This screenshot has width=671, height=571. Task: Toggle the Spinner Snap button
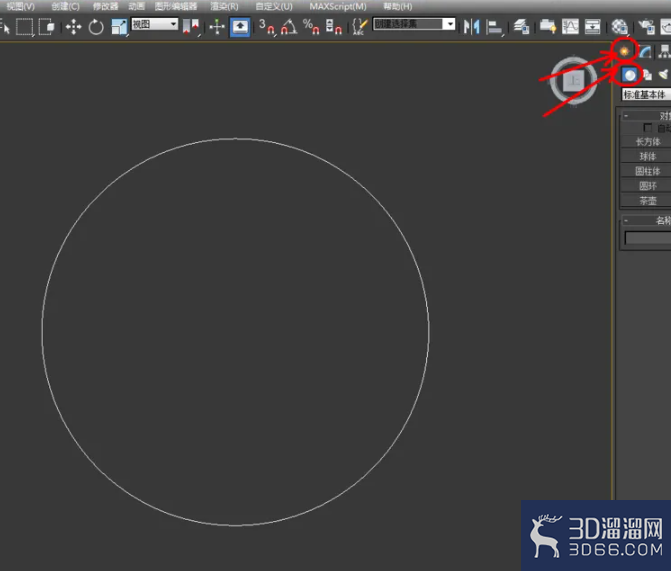(x=333, y=27)
